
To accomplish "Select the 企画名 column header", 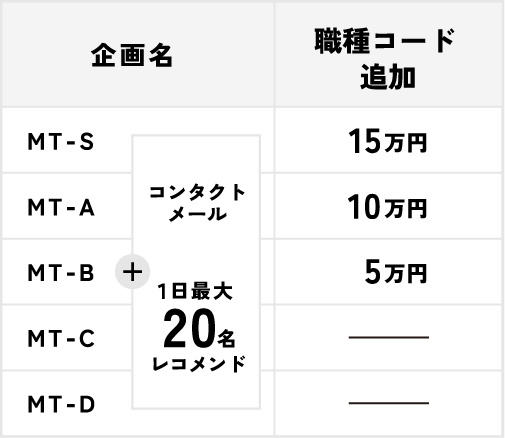I will (x=132, y=55).
